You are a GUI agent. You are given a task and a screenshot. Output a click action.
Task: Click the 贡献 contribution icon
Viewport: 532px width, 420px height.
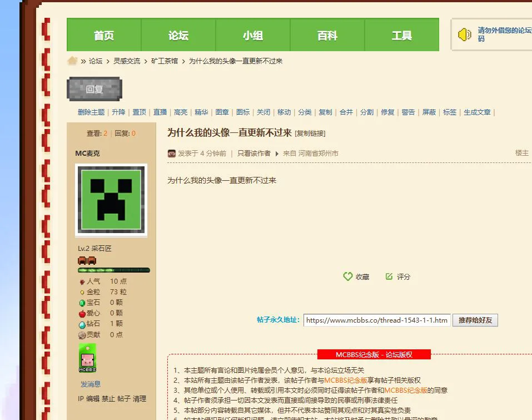pos(82,335)
